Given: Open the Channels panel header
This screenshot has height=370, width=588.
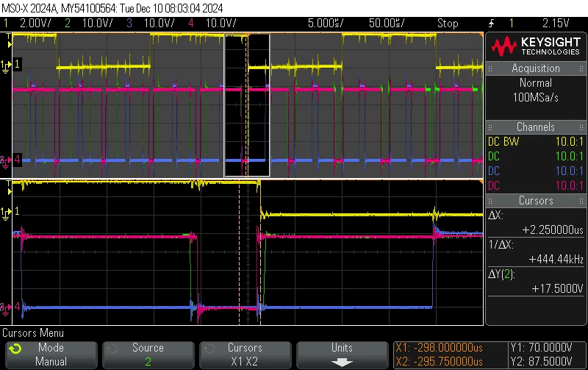Looking at the screenshot, I should pyautogui.click(x=536, y=127).
